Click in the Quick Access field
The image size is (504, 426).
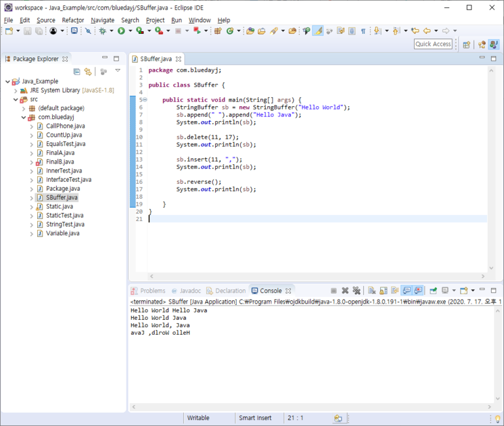(433, 44)
